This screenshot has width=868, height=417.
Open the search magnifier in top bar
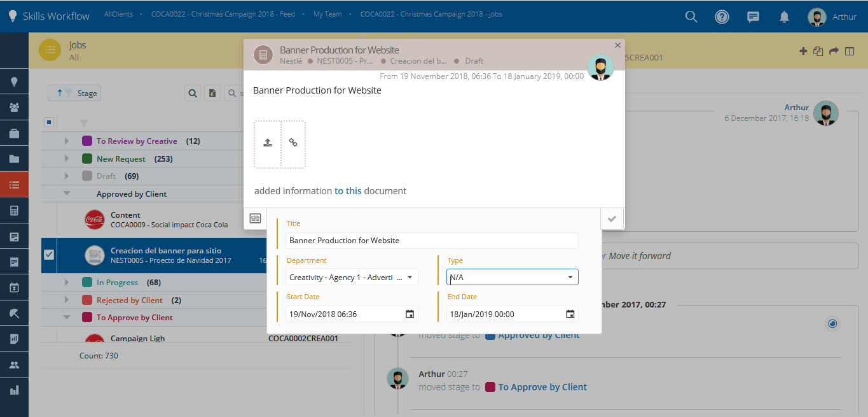click(x=691, y=17)
